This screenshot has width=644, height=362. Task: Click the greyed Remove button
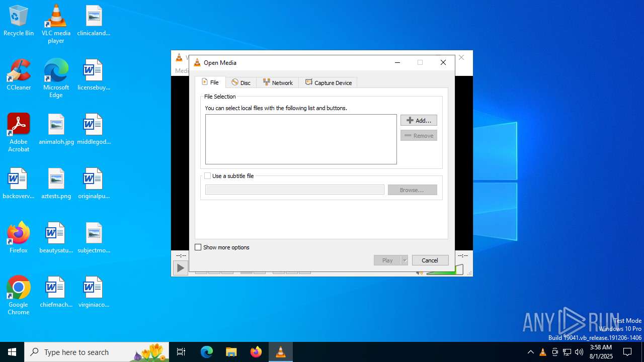tap(419, 135)
